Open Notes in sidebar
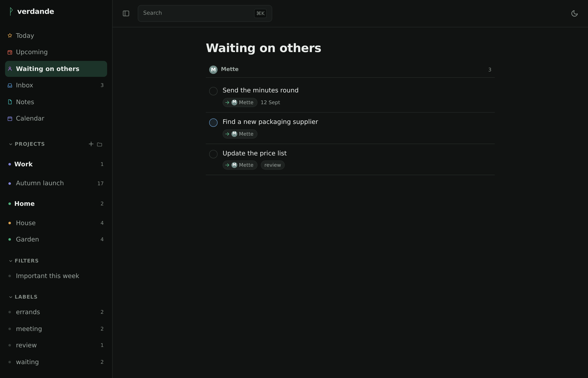Image resolution: width=588 pixels, height=378 pixels. (x=56, y=102)
